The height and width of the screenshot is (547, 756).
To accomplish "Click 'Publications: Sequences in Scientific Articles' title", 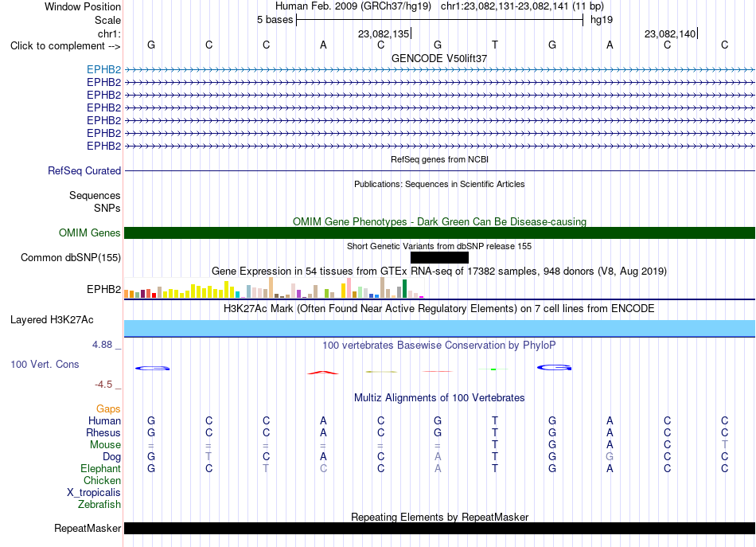I will pos(439,184).
